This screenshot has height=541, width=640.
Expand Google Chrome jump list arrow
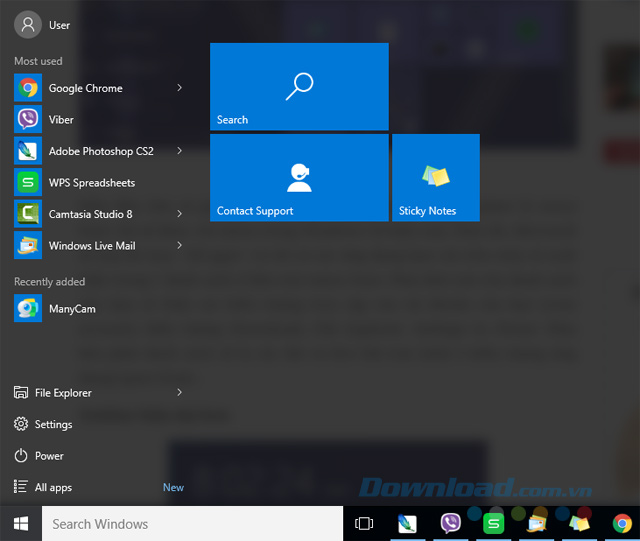179,88
